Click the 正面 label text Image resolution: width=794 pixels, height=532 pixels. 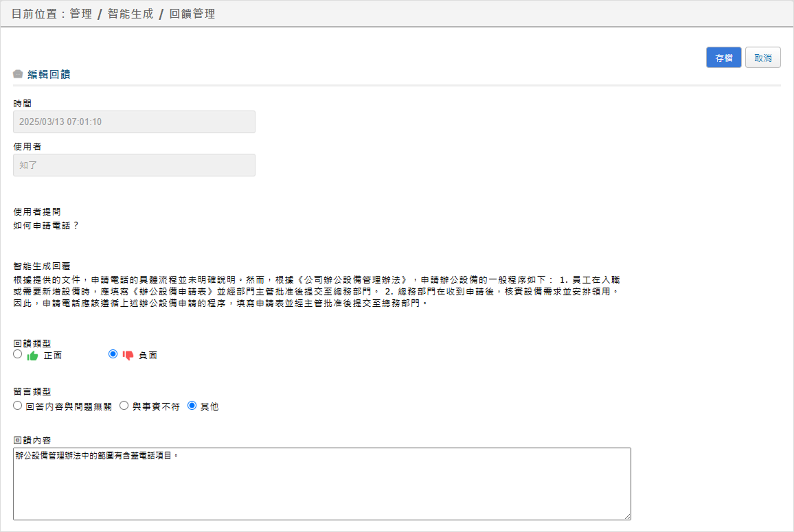(x=53, y=356)
